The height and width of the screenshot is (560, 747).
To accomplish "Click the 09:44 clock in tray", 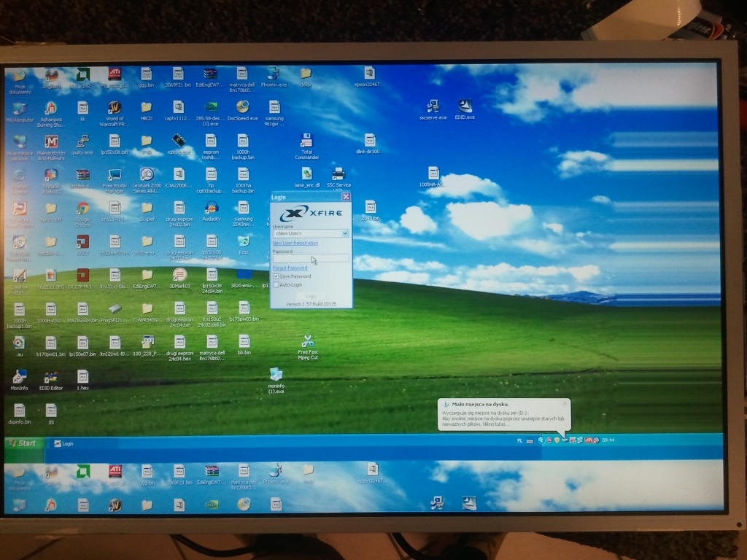I will [x=608, y=440].
